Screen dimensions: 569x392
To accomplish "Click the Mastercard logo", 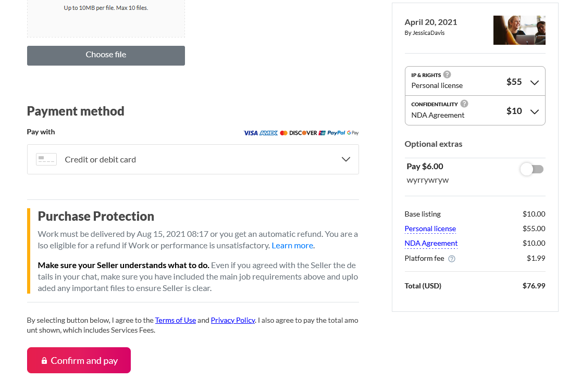I will click(284, 133).
